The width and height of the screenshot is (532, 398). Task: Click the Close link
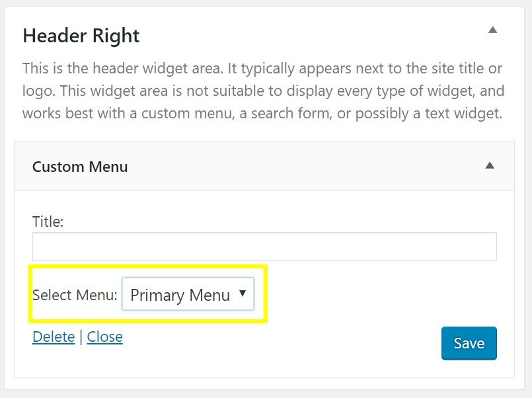pos(105,337)
